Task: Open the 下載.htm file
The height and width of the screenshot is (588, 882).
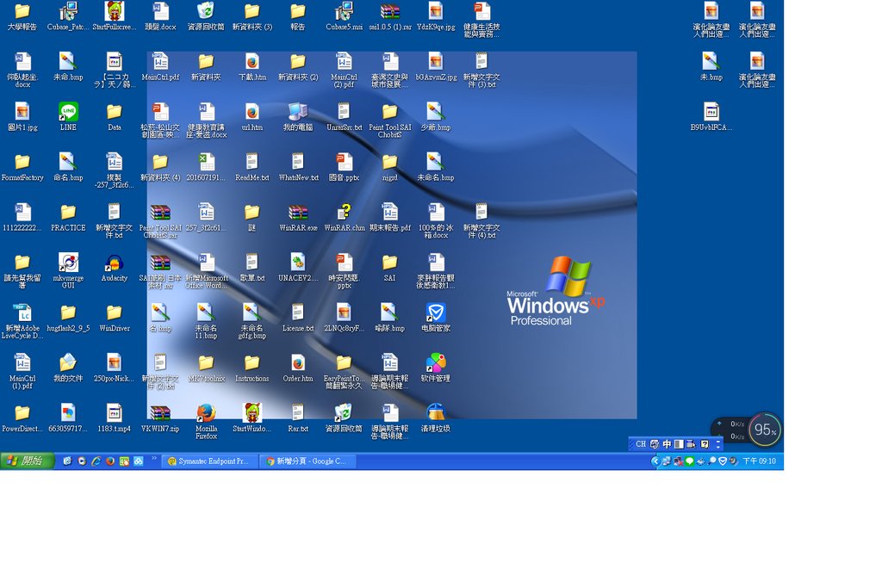Action: click(x=252, y=66)
